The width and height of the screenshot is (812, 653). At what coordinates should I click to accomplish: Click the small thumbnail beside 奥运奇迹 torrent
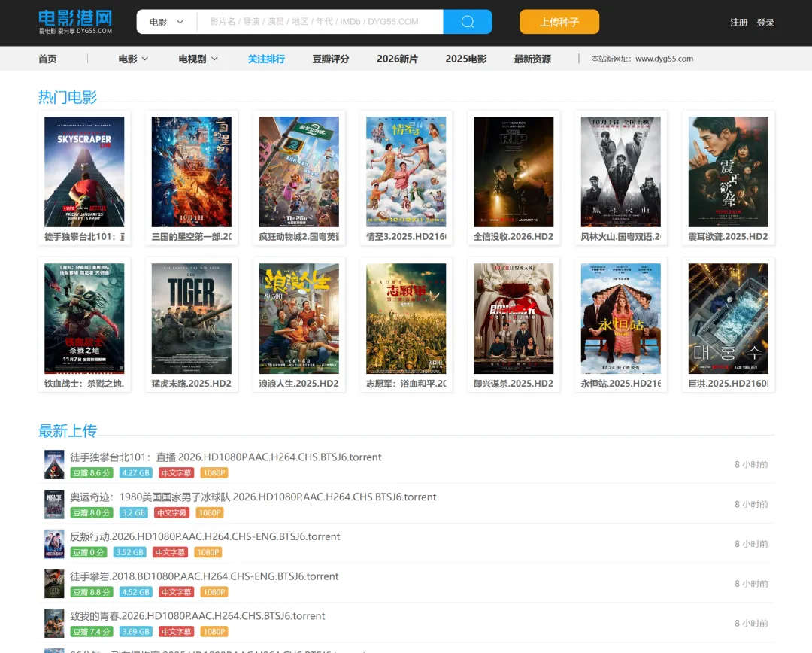pos(54,504)
